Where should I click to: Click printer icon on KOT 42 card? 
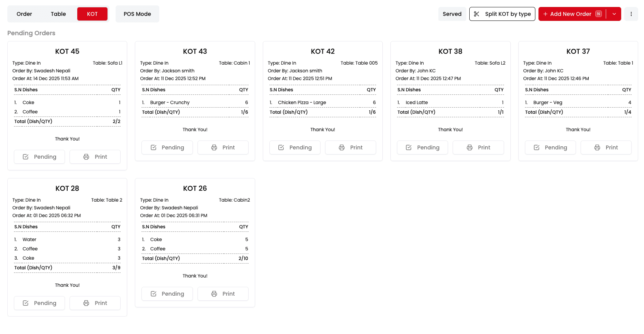(342, 147)
